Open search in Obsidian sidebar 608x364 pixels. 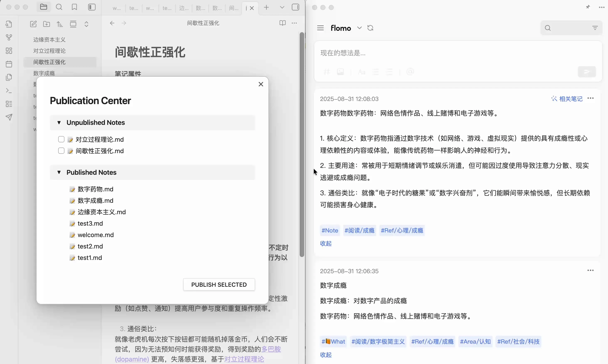59,7
